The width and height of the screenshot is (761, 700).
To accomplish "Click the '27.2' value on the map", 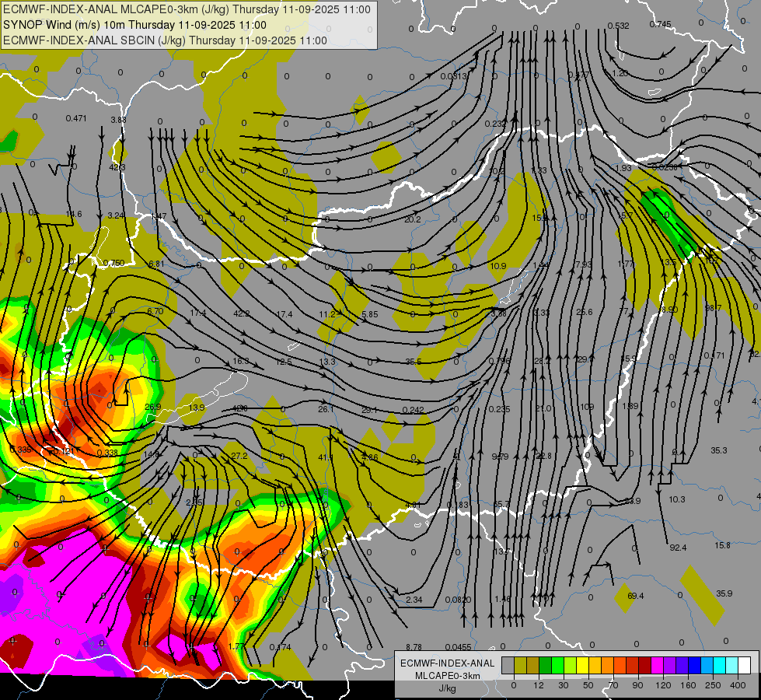I will [x=239, y=456].
